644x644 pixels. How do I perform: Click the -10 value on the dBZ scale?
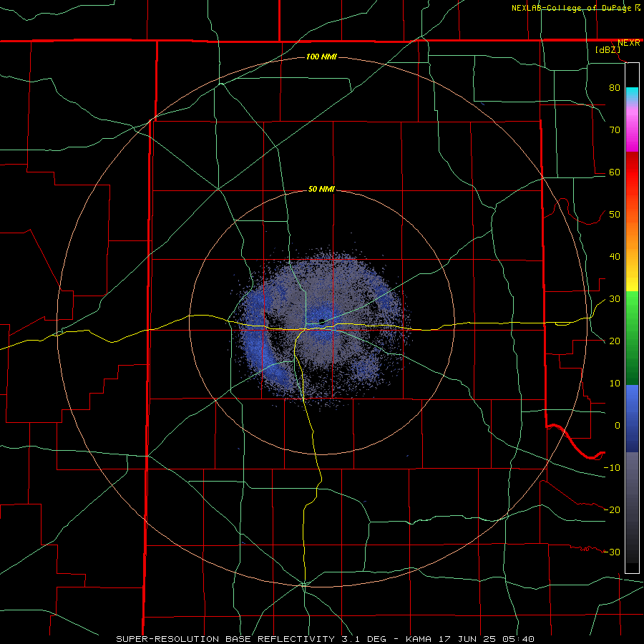(612, 467)
